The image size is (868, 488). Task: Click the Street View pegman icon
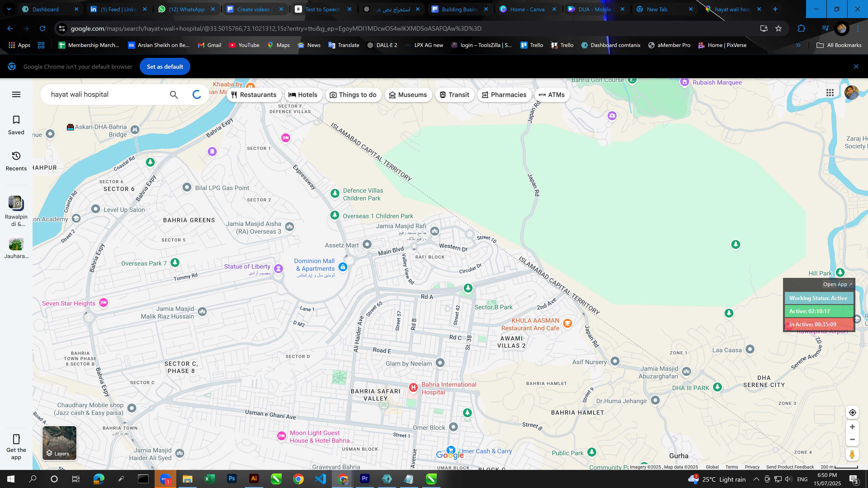click(x=852, y=455)
